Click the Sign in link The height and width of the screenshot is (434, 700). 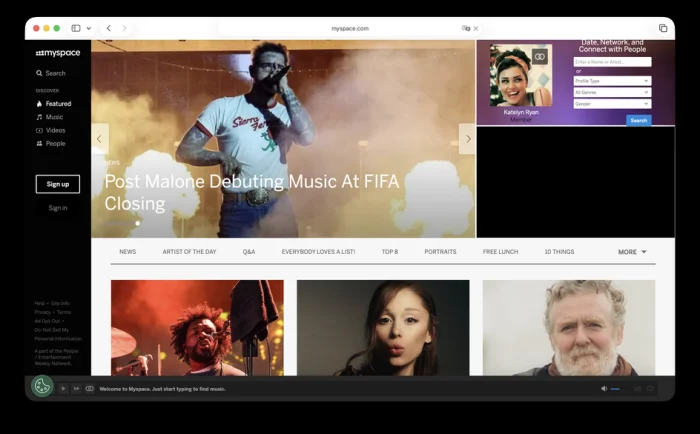(58, 208)
